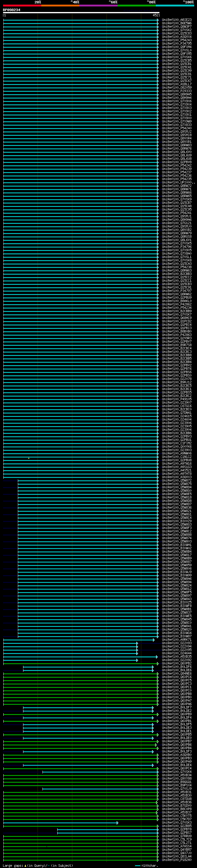This screenshot has width=197, height=868.
Task: Select label UniRef100_Q7X9W9
Action: click(177, 121)
